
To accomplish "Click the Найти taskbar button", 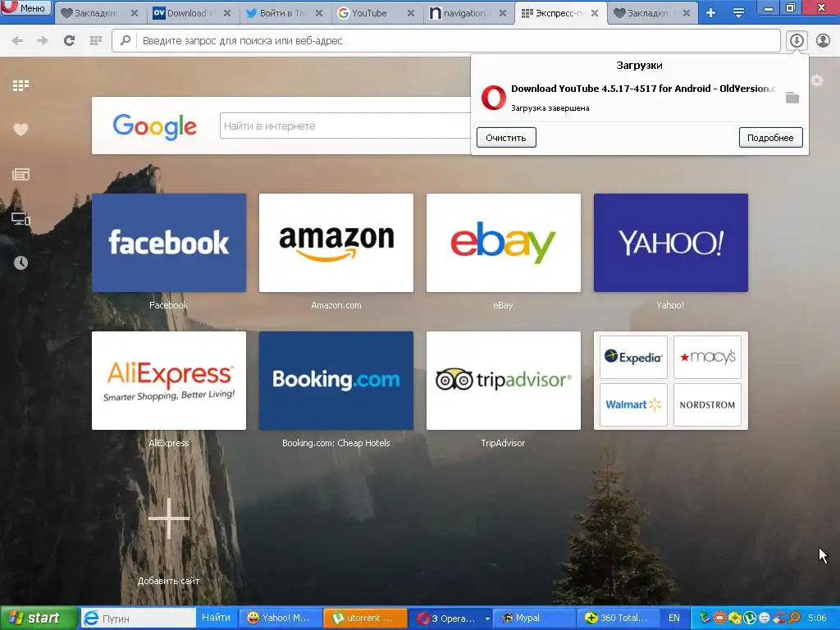I will [x=216, y=618].
